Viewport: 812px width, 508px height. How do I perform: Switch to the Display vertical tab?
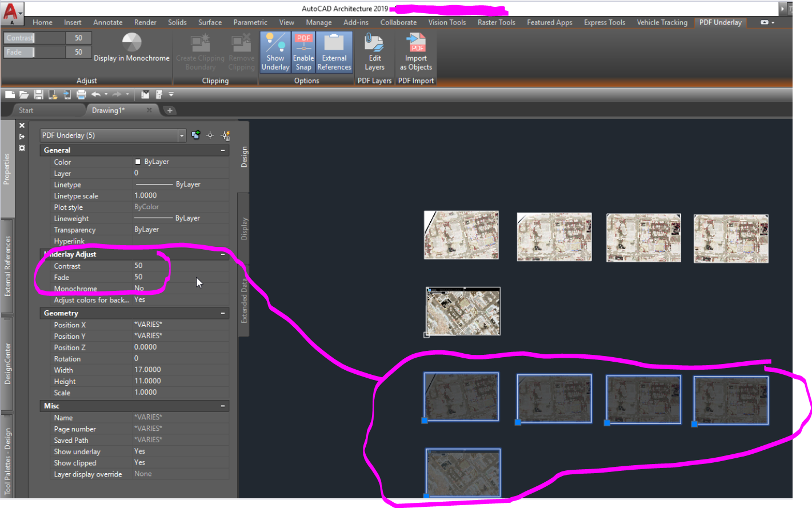click(244, 229)
